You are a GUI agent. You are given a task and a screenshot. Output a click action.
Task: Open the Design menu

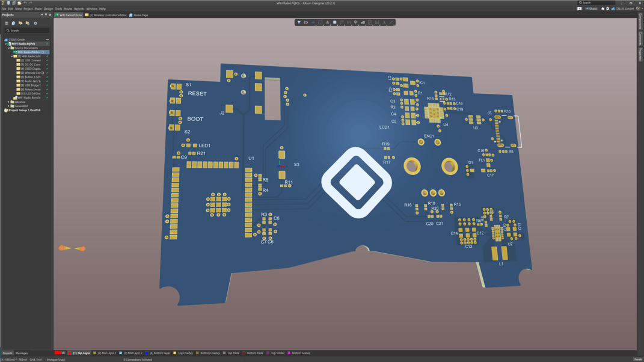(x=48, y=8)
